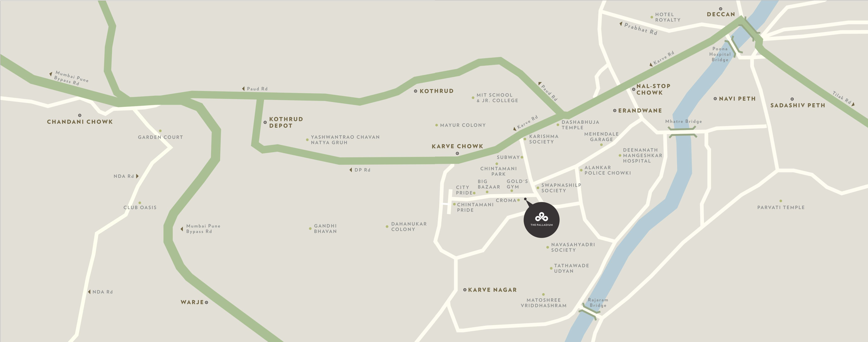Select the Deccan location dot
Viewport: 868px width, 342px height.
click(721, 9)
